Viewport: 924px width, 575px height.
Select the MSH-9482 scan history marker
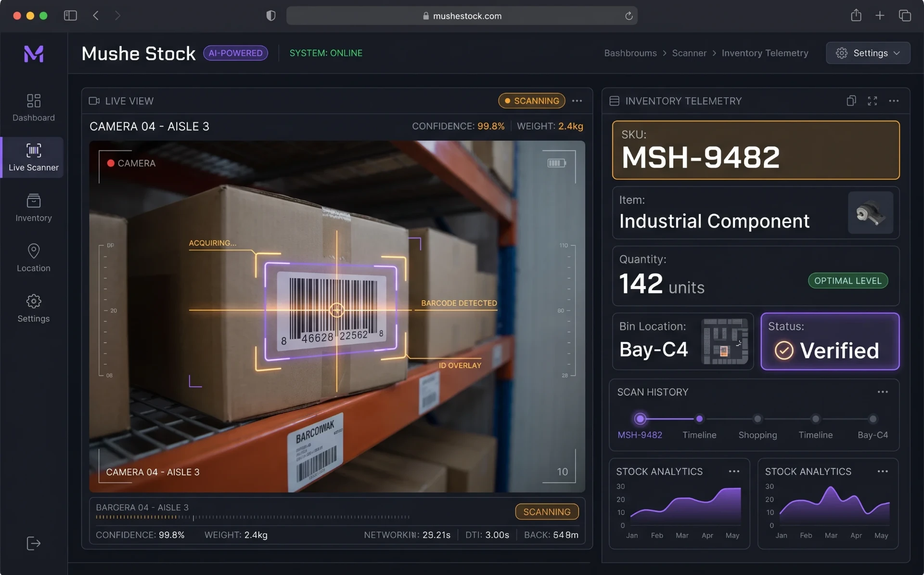click(640, 418)
